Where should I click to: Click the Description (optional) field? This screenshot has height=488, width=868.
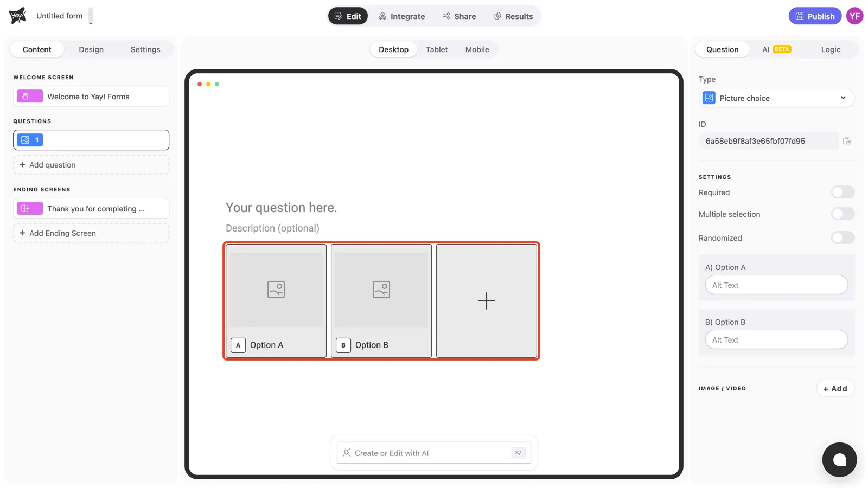click(x=272, y=228)
